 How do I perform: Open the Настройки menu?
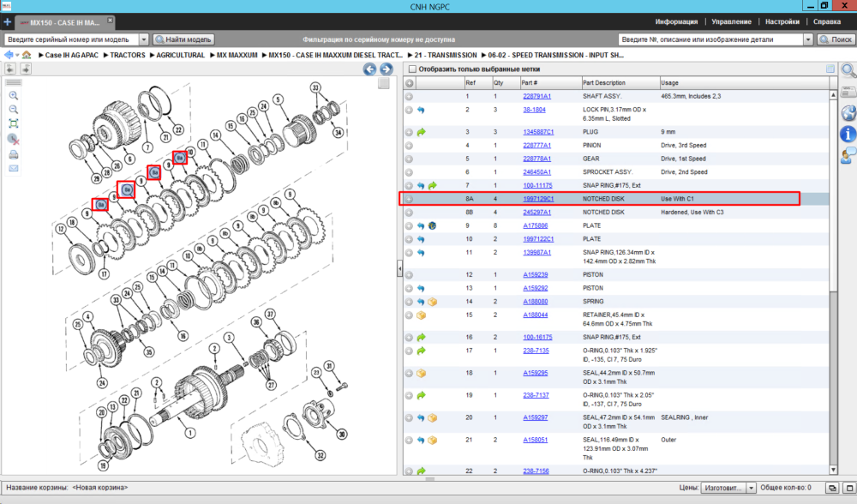click(782, 22)
